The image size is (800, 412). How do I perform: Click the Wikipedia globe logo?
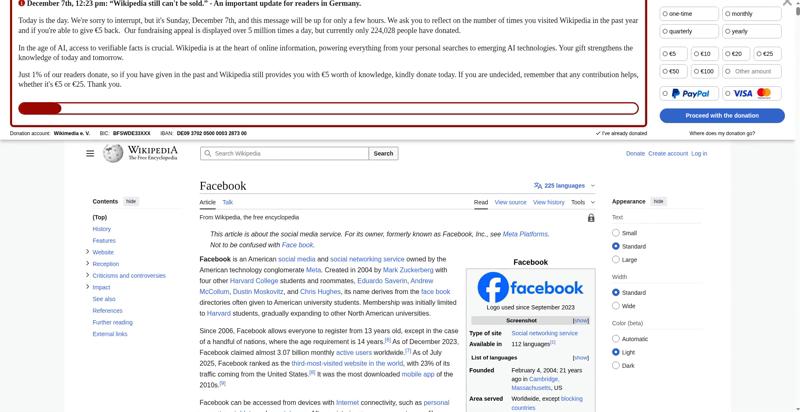[113, 153]
